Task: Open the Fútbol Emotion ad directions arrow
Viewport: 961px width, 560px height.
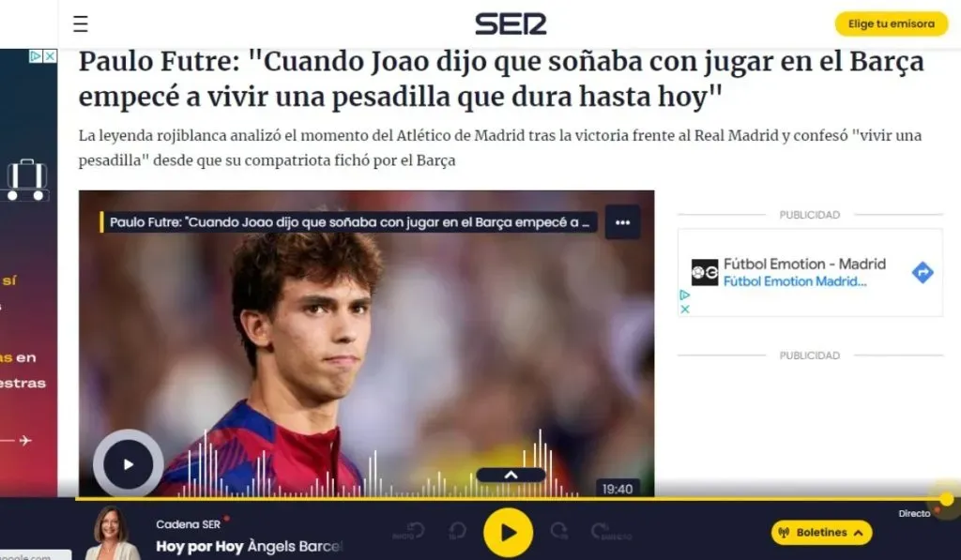Action: tap(923, 272)
